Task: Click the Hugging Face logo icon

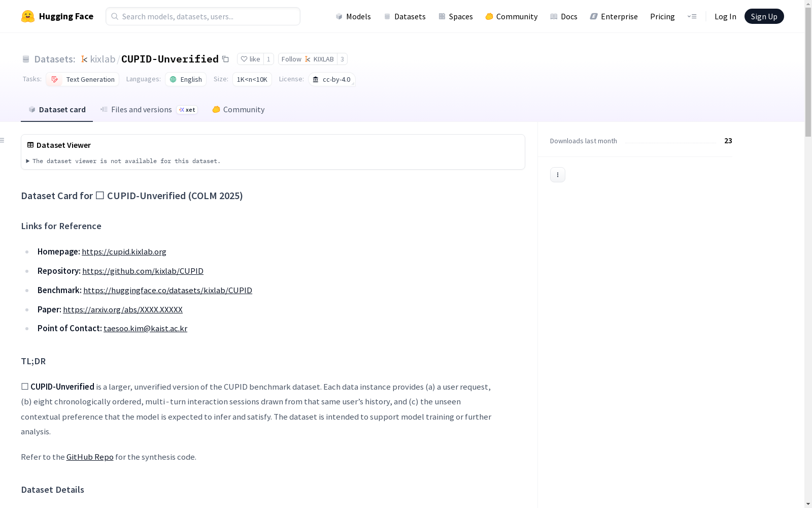Action: (28, 16)
